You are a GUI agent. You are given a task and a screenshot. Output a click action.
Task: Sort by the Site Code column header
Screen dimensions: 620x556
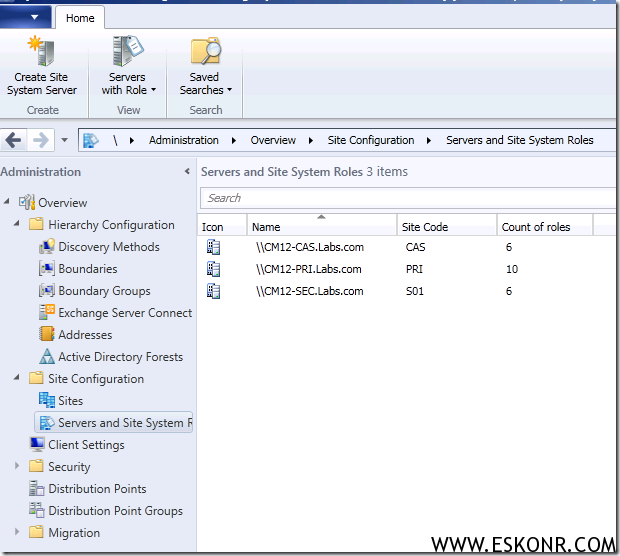(x=446, y=225)
